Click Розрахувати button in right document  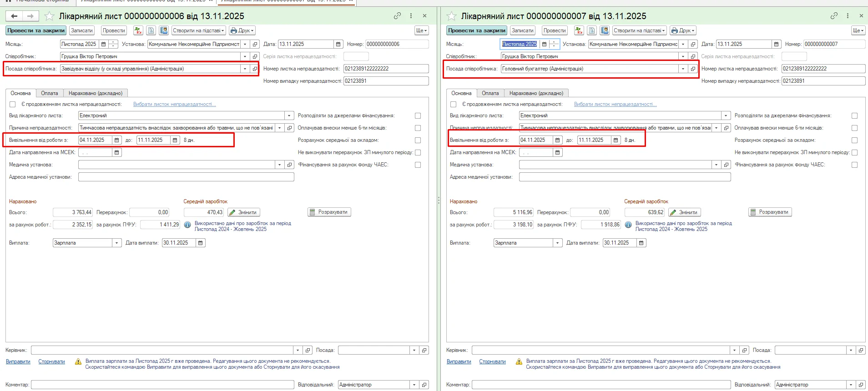pyautogui.click(x=770, y=212)
